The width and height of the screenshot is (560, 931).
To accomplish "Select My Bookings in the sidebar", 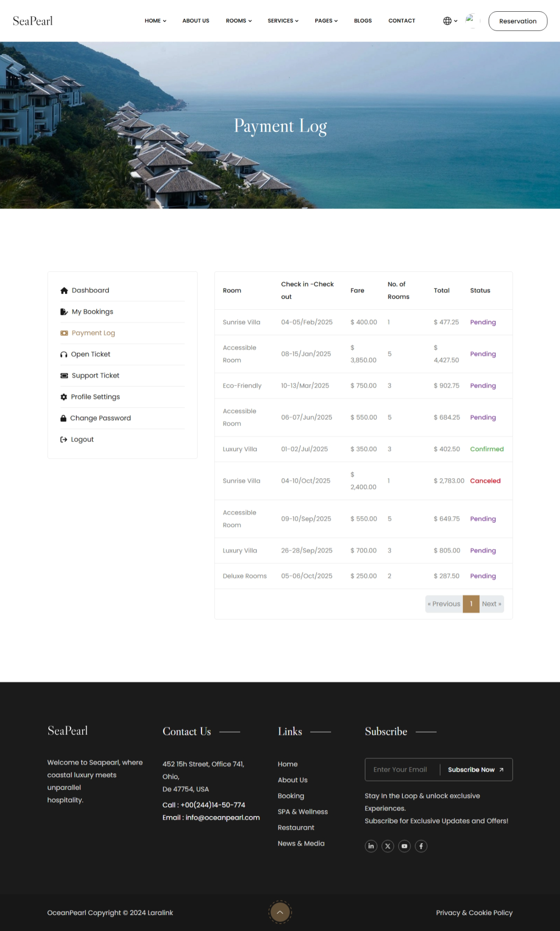I will pyautogui.click(x=92, y=312).
